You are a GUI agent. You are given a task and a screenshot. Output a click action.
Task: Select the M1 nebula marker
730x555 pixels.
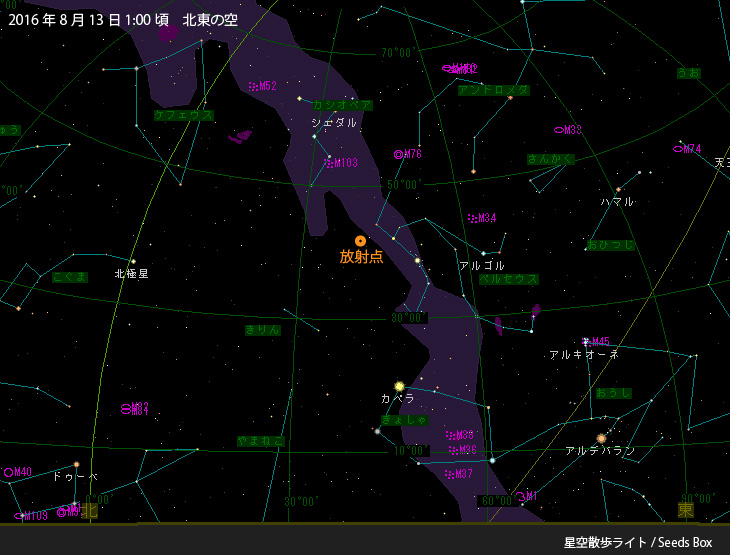click(527, 496)
